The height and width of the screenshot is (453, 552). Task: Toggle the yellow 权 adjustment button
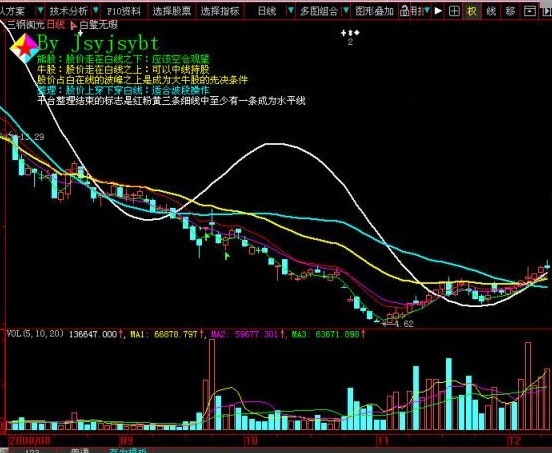472,11
